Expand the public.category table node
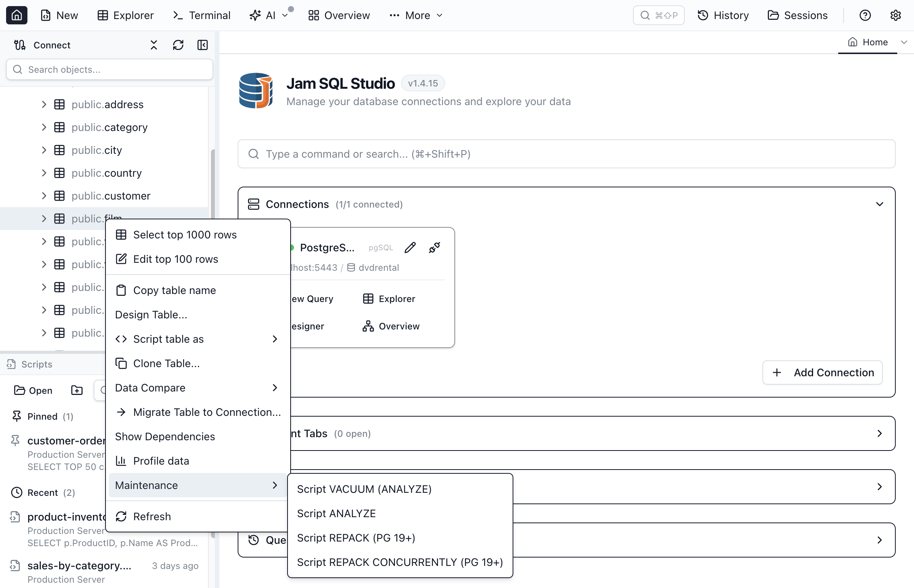The width and height of the screenshot is (914, 588). tap(44, 127)
